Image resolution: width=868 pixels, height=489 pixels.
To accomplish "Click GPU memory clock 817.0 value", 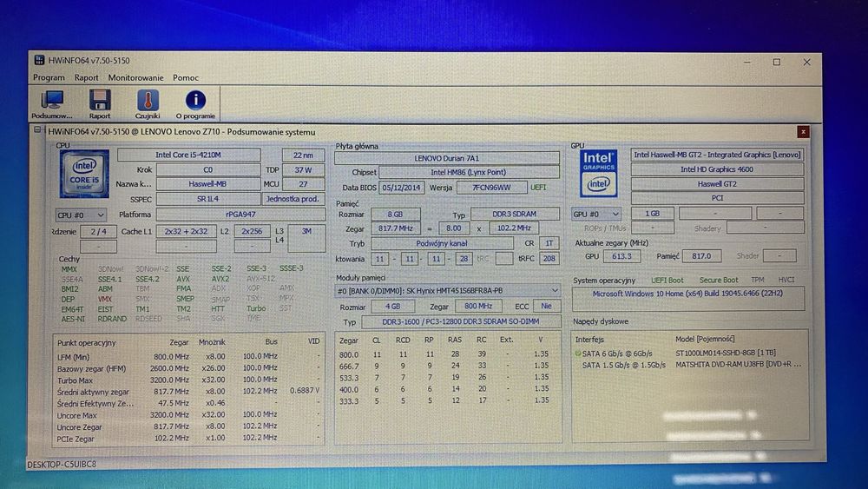I will 701,256.
